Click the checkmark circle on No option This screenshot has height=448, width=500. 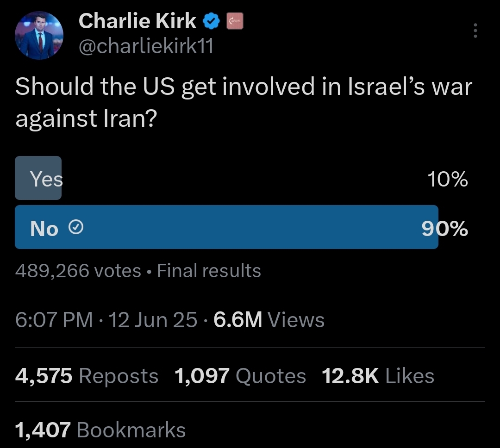[76, 227]
